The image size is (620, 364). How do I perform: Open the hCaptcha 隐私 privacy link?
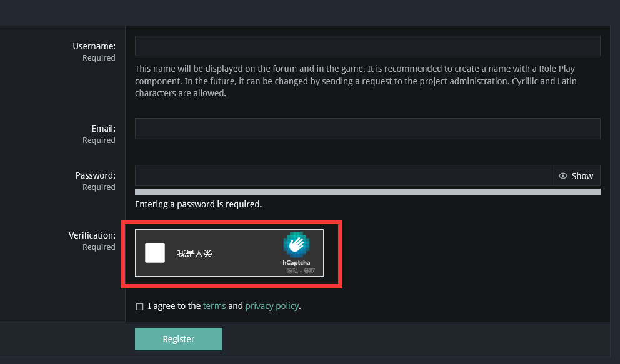(x=292, y=271)
